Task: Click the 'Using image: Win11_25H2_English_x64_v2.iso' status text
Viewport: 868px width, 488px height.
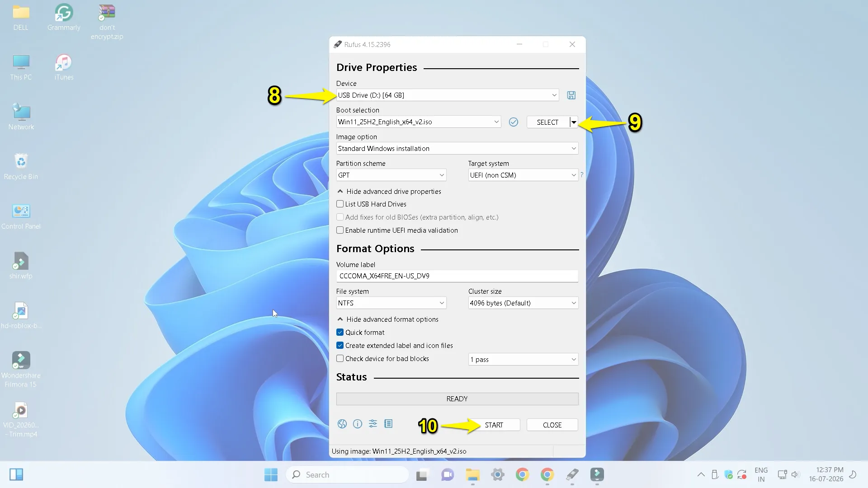Action: (x=399, y=451)
